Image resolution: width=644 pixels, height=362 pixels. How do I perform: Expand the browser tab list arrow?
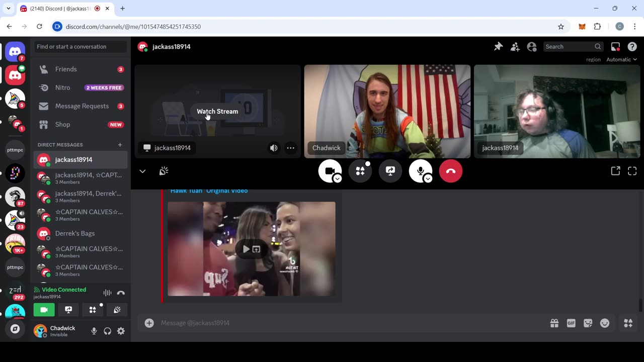click(8, 9)
